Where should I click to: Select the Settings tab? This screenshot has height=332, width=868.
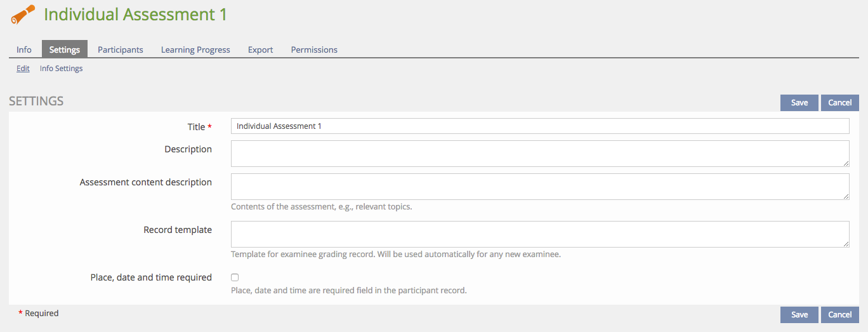point(65,50)
